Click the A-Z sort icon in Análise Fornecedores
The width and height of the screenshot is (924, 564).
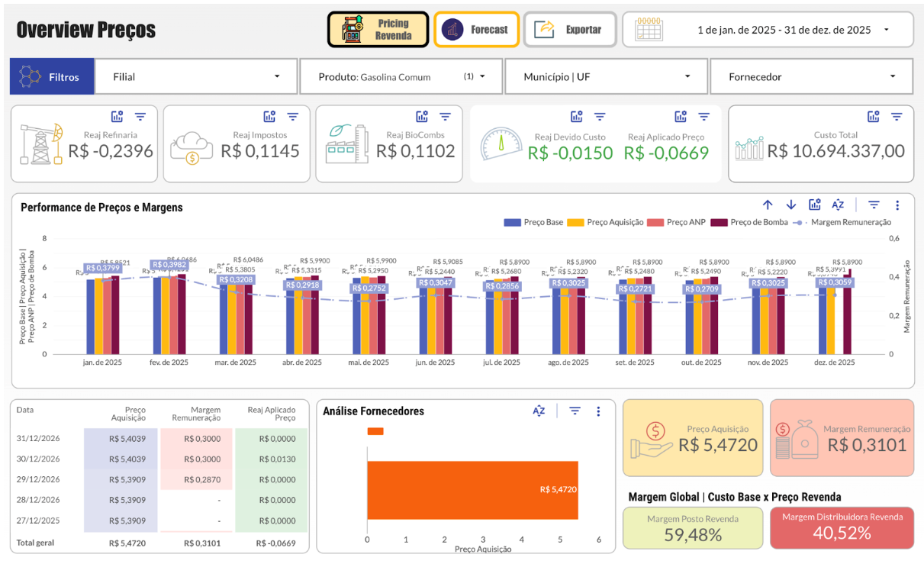[x=539, y=411]
